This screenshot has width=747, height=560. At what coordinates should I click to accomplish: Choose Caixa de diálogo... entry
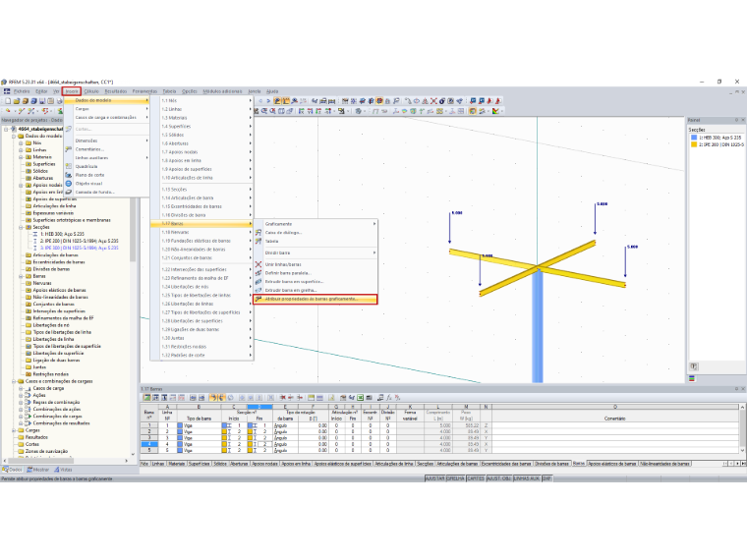[316, 233]
